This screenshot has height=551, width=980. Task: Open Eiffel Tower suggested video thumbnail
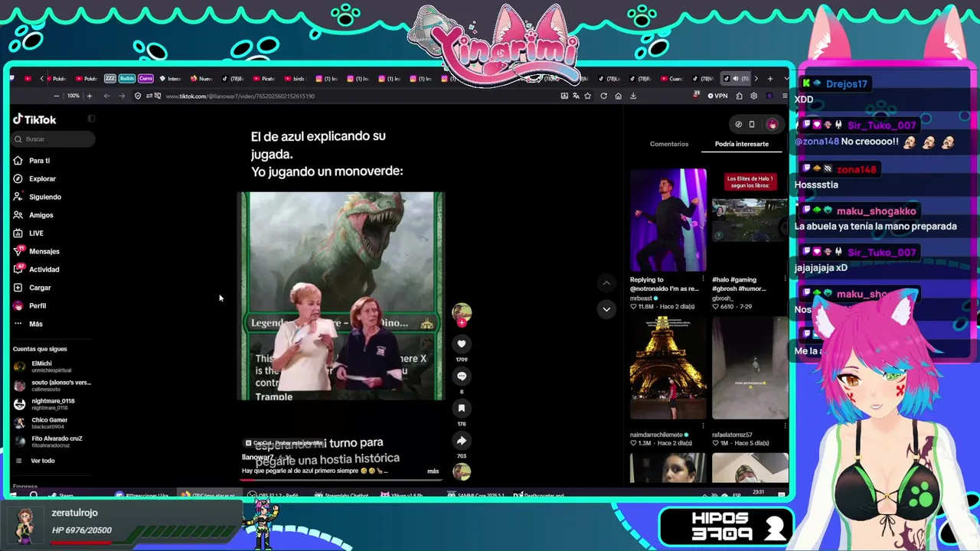(x=668, y=368)
